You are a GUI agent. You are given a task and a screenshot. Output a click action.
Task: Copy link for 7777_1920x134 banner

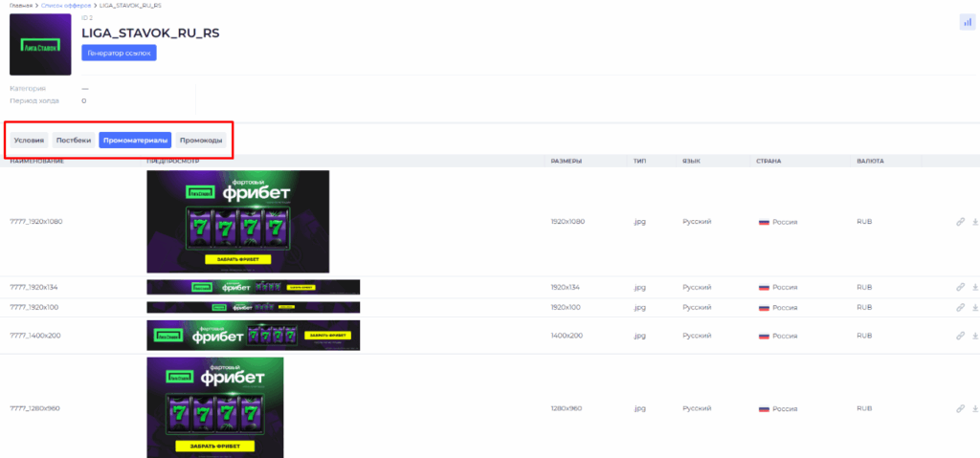pyautogui.click(x=960, y=287)
